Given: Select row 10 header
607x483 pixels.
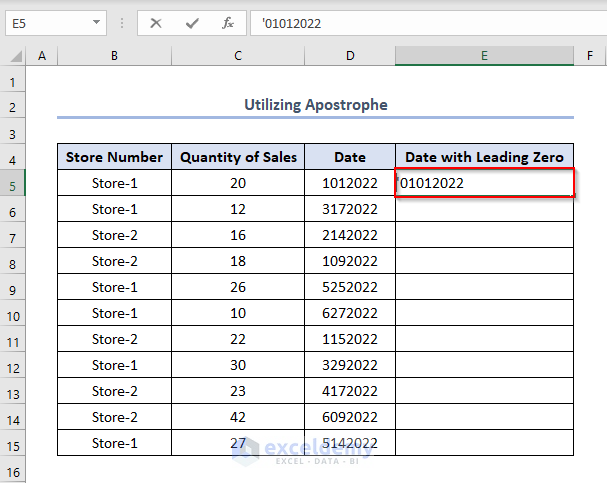Looking at the screenshot, I should click(x=14, y=314).
